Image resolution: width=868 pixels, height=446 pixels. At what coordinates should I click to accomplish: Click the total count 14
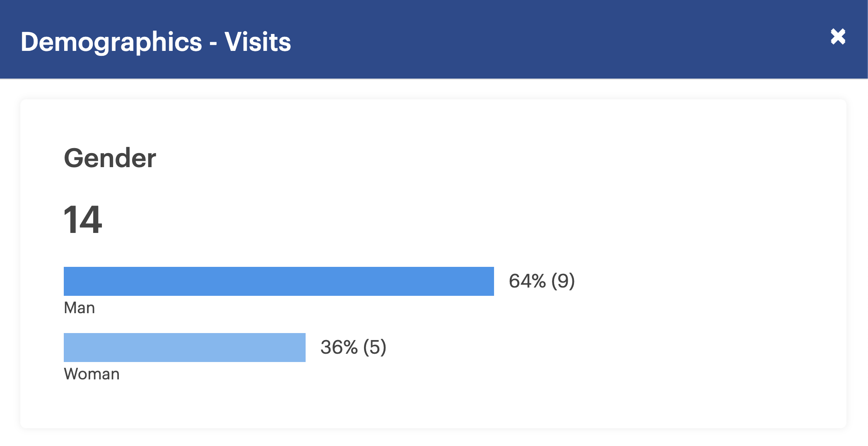tap(83, 219)
